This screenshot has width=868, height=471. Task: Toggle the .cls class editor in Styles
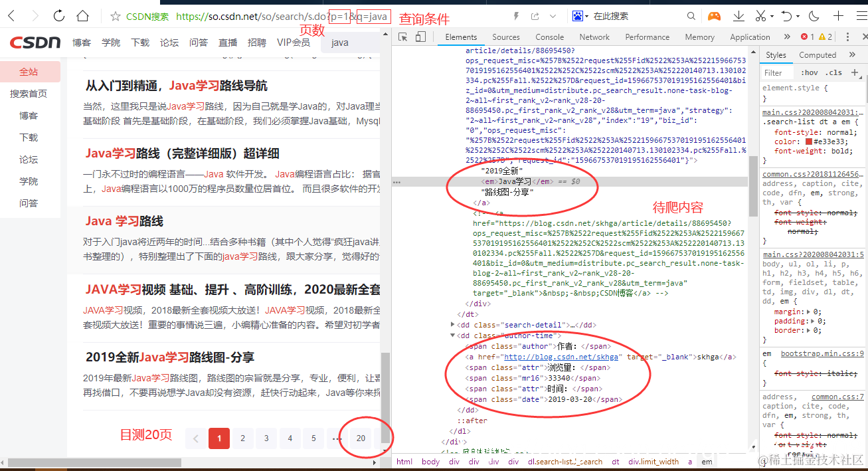tap(833, 71)
